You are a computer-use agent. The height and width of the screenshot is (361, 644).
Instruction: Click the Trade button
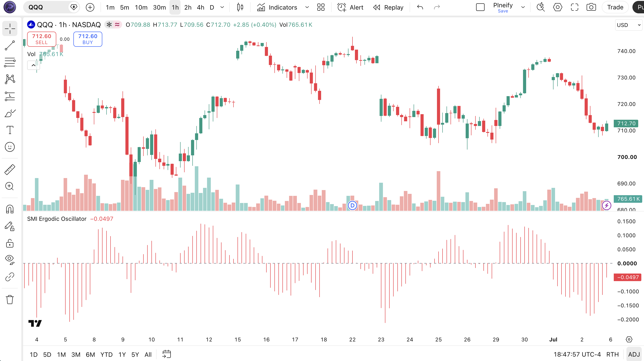click(x=615, y=7)
